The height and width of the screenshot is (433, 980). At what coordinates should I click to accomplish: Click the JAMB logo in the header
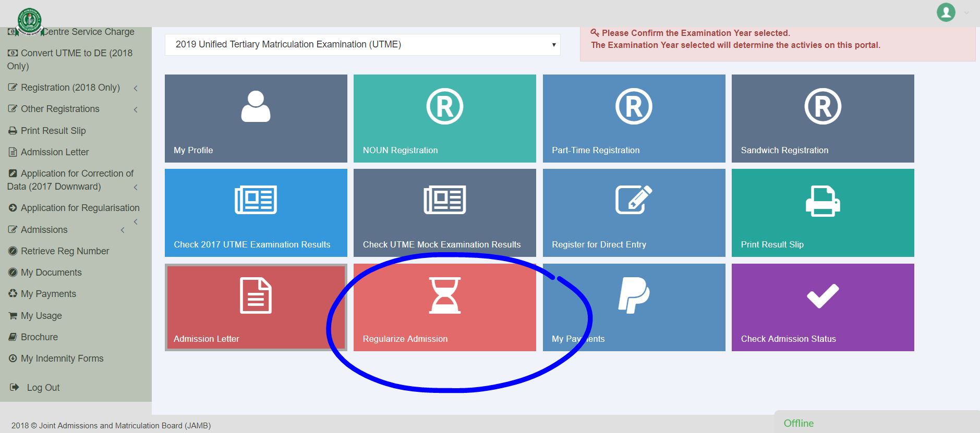click(x=29, y=21)
